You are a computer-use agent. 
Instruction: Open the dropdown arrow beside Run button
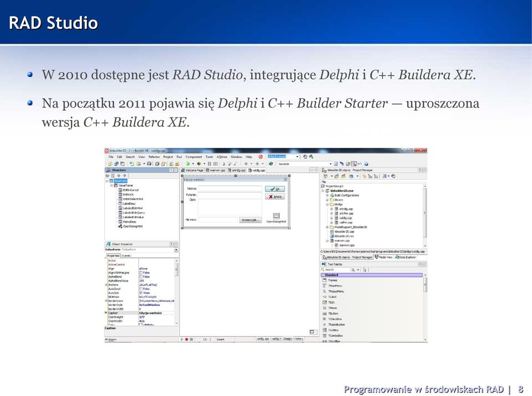(193, 164)
